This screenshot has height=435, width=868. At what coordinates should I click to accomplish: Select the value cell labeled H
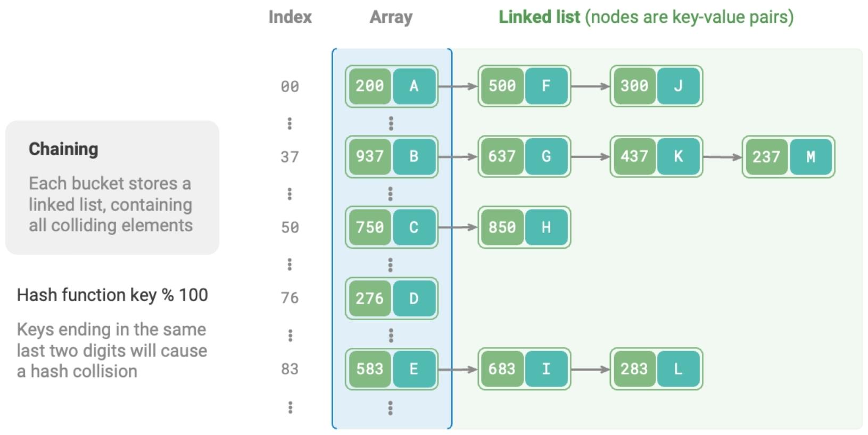coord(546,227)
